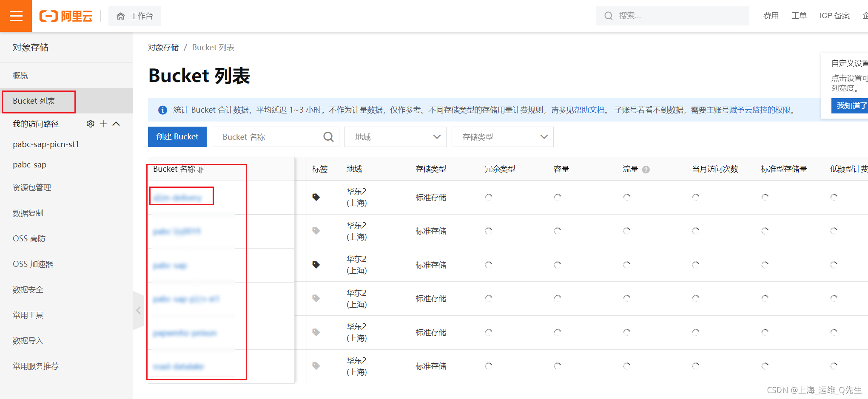
Task: Open the 存储类型 storage type dropdown
Action: (503, 137)
